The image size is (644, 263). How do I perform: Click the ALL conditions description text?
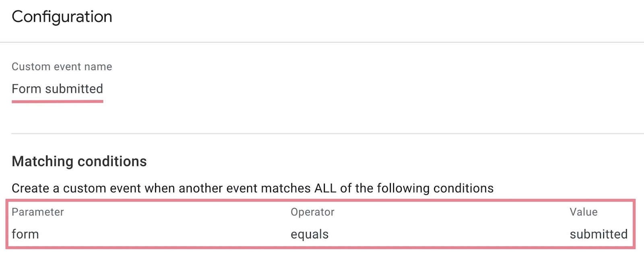pyautogui.click(x=253, y=187)
